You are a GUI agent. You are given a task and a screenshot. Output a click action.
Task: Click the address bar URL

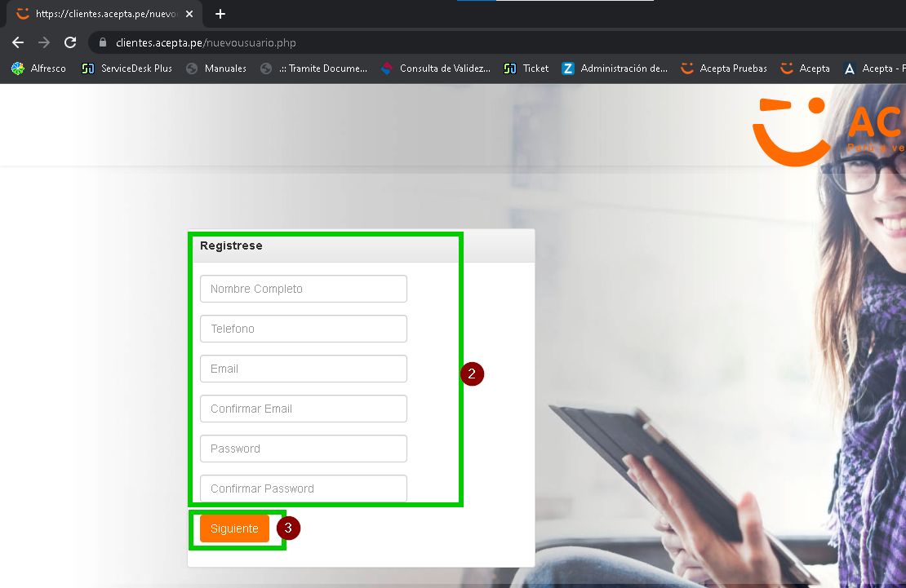coord(206,42)
